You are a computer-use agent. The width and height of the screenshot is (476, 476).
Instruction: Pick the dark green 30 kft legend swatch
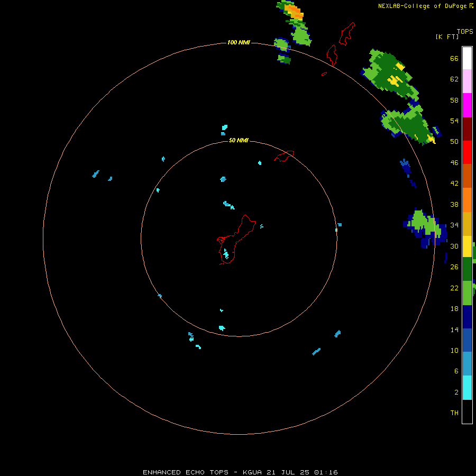click(467, 269)
